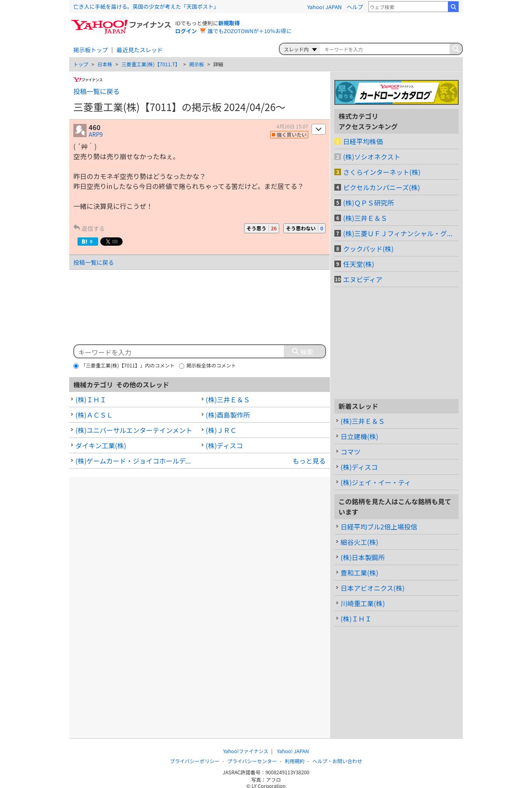Open クックパッド(株) in ranking
532x788 pixels.
[368, 249]
